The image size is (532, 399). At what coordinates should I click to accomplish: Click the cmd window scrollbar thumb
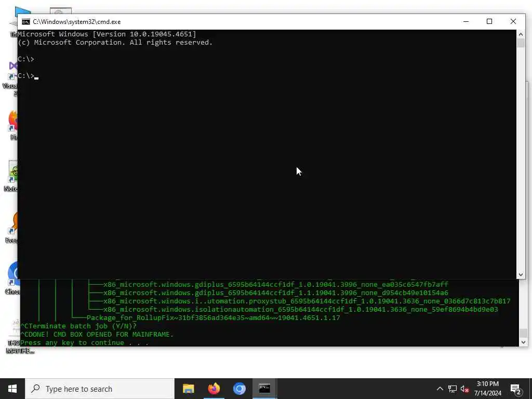point(521,43)
